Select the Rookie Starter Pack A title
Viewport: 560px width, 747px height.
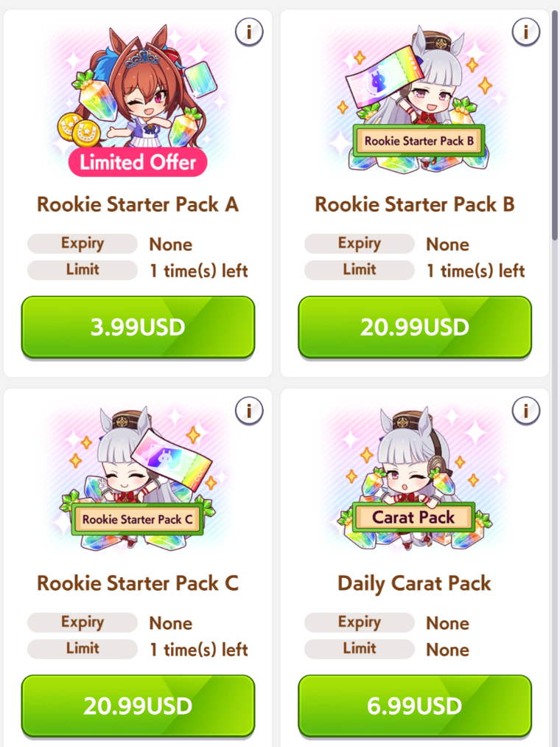138,205
